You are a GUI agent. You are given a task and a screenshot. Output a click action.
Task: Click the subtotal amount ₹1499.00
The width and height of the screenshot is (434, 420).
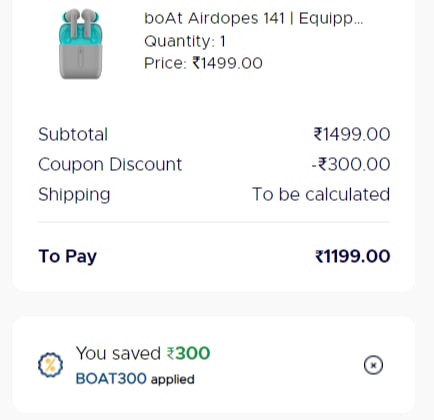coord(352,134)
